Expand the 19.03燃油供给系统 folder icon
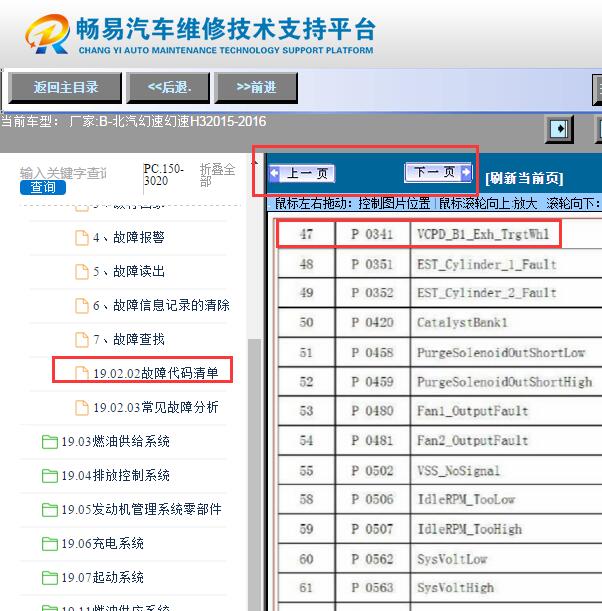This screenshot has height=611, width=602. [49, 442]
